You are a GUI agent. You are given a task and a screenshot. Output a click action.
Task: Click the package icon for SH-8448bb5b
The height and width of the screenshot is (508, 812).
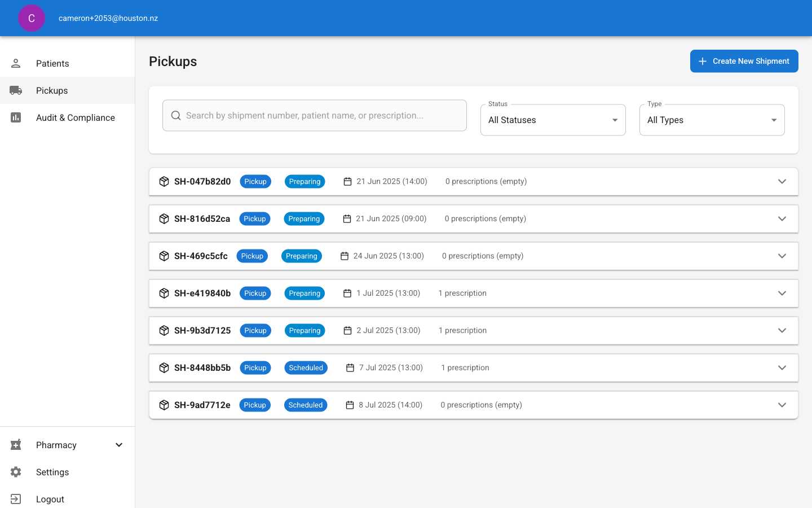click(164, 367)
